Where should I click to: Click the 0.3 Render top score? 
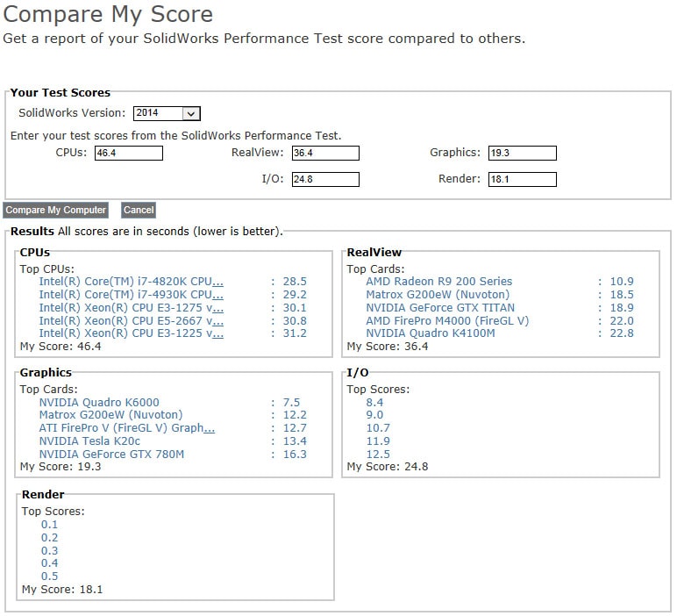(x=49, y=551)
